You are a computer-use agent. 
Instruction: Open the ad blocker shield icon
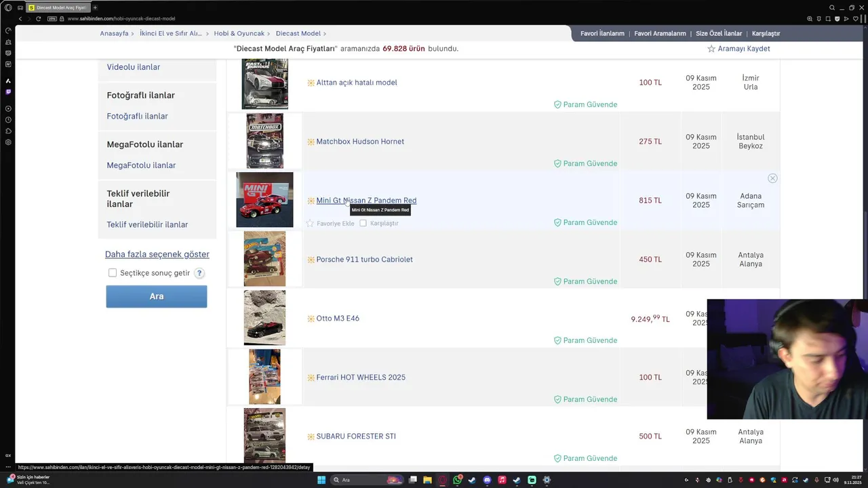pyautogui.click(x=837, y=18)
